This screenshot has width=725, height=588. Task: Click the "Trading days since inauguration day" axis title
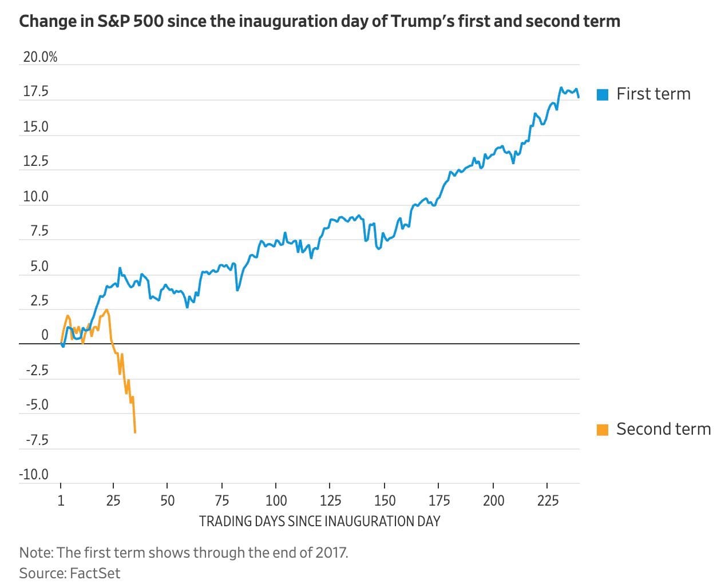(319, 522)
